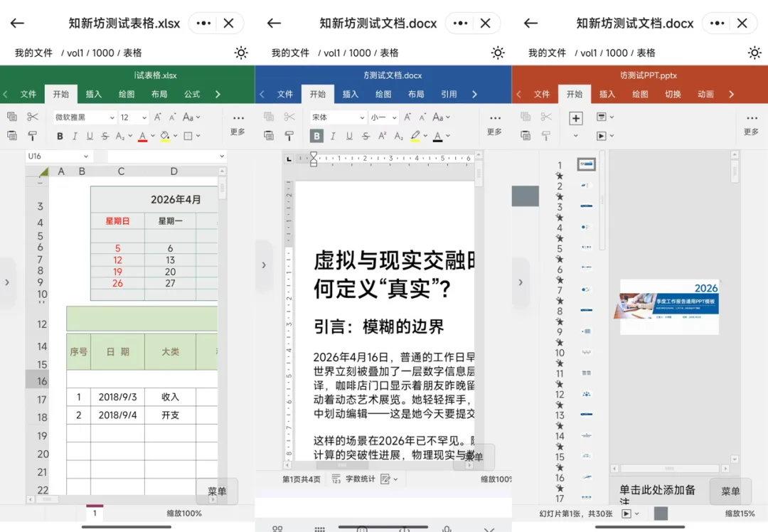Screen dimensions: 768x532
Task: Toggle Italic in the Excel toolbar
Action: pyautogui.click(x=75, y=136)
